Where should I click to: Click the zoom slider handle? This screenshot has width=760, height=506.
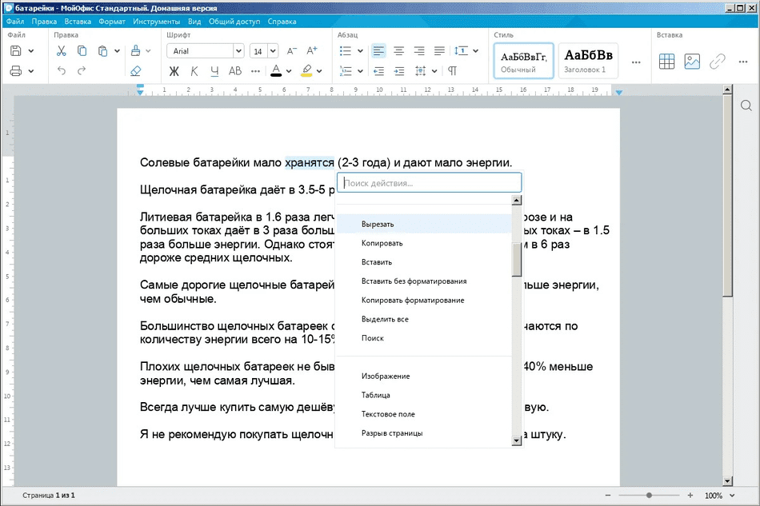point(649,495)
